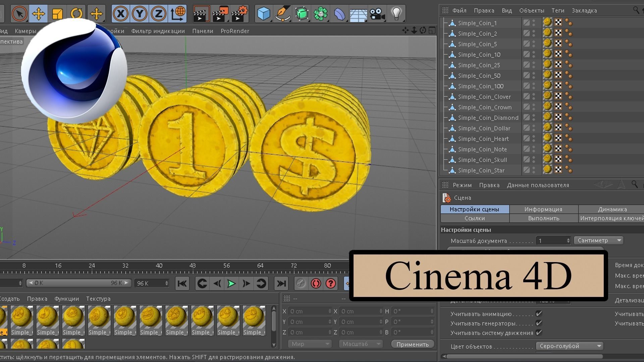Image resolution: width=644 pixels, height=362 pixels.
Task: Open the render settings clapperboard with gear
Action: pos(239,14)
